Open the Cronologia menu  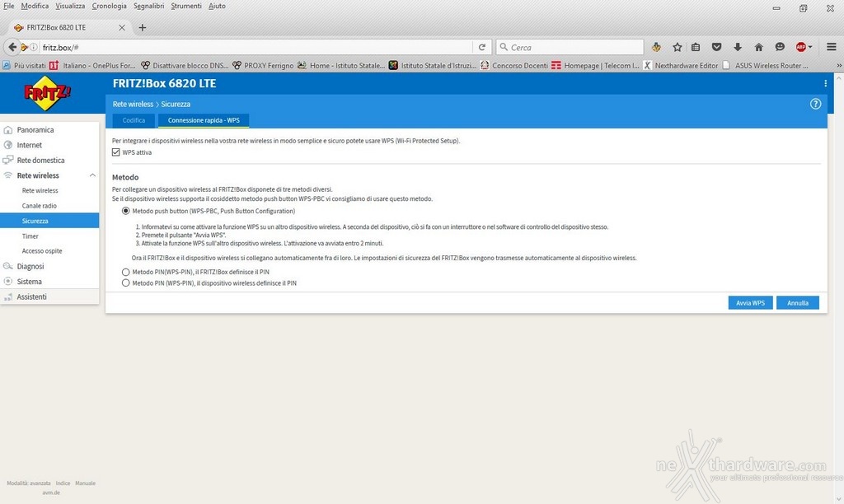110,6
